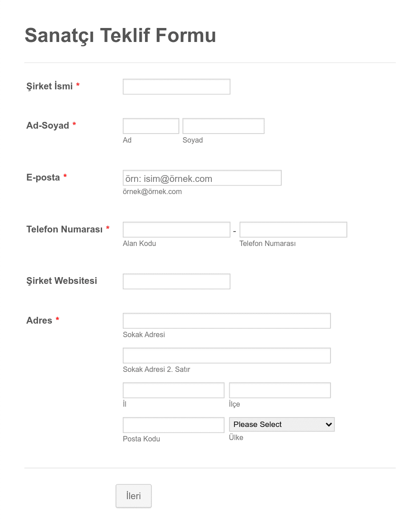Click the Soyad last name field
This screenshot has height=524, width=420.
coord(223,126)
